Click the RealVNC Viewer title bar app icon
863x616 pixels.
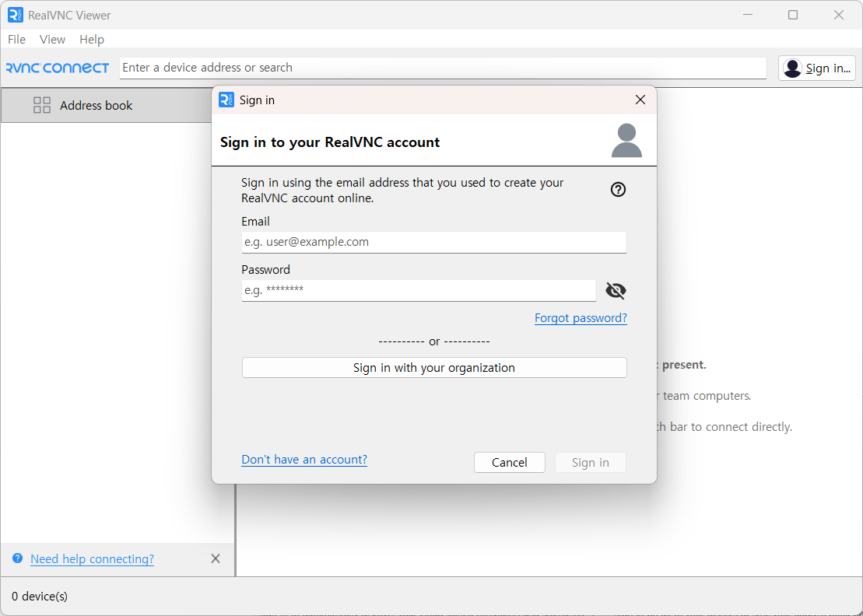(16, 15)
